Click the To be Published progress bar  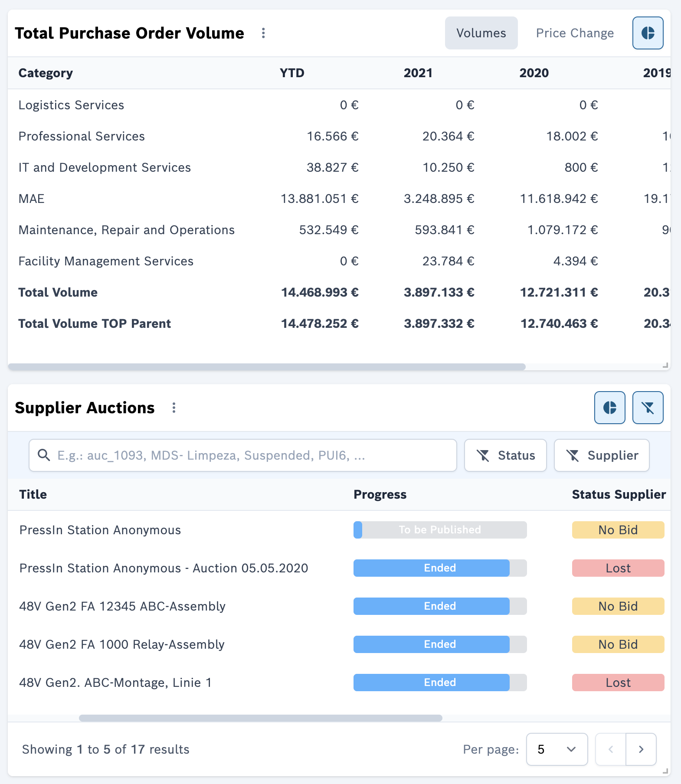click(440, 530)
